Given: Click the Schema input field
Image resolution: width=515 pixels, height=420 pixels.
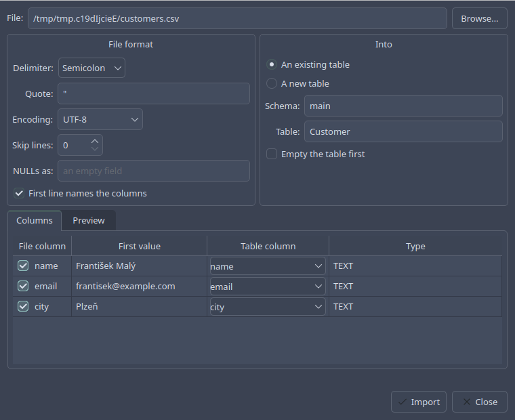Looking at the screenshot, I should [x=403, y=106].
